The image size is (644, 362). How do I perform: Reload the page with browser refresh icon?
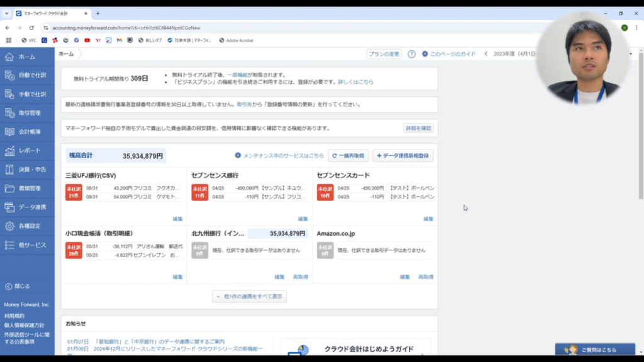click(x=31, y=28)
